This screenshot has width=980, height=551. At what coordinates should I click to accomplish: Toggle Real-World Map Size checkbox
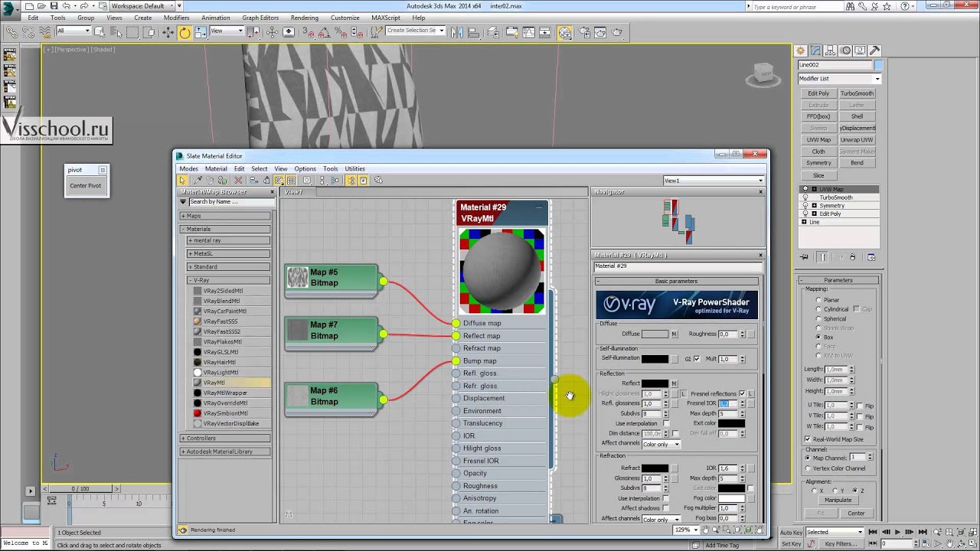[x=808, y=439]
